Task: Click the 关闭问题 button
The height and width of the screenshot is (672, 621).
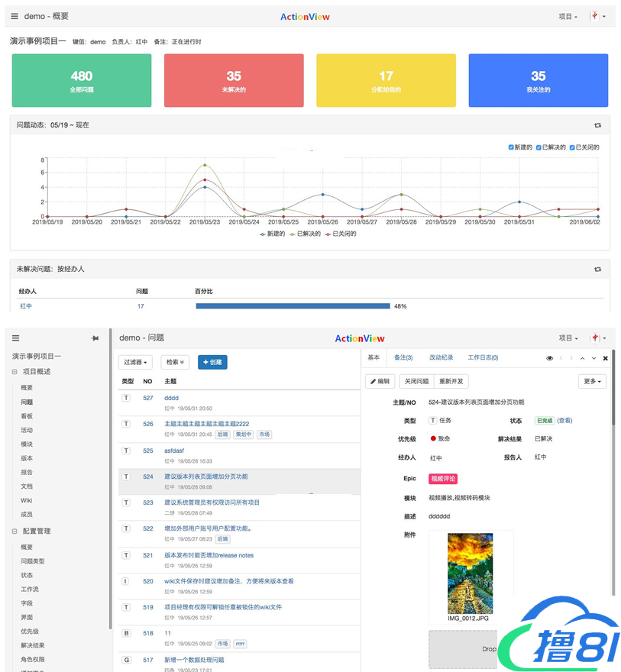Action: pos(416,381)
